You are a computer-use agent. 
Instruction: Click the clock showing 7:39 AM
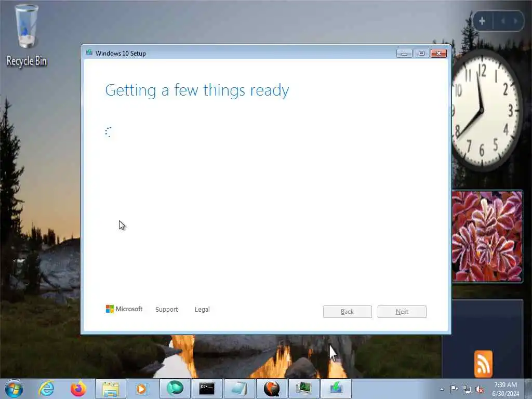coord(506,385)
